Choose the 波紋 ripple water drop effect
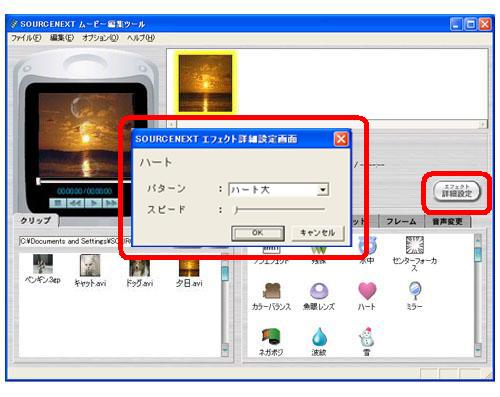 (x=319, y=336)
